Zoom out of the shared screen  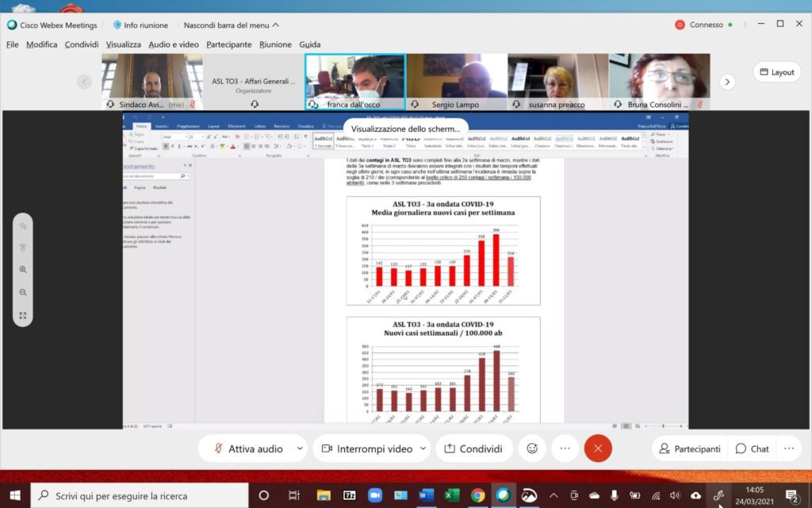[x=23, y=293]
